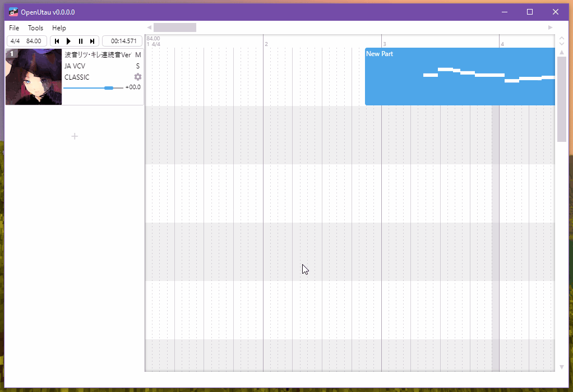The image size is (573, 392).
Task: Mute track 1 with the M toggle
Action: click(138, 54)
